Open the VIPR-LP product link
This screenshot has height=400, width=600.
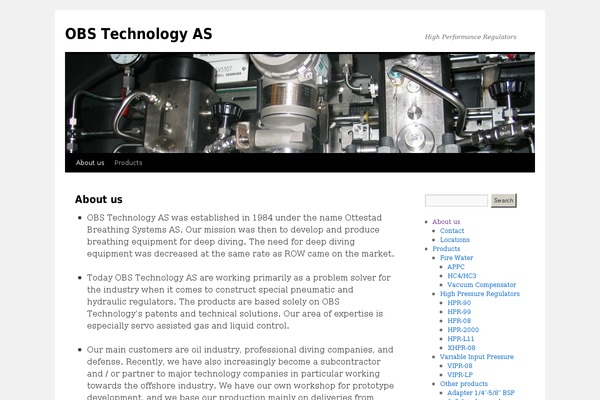460,375
